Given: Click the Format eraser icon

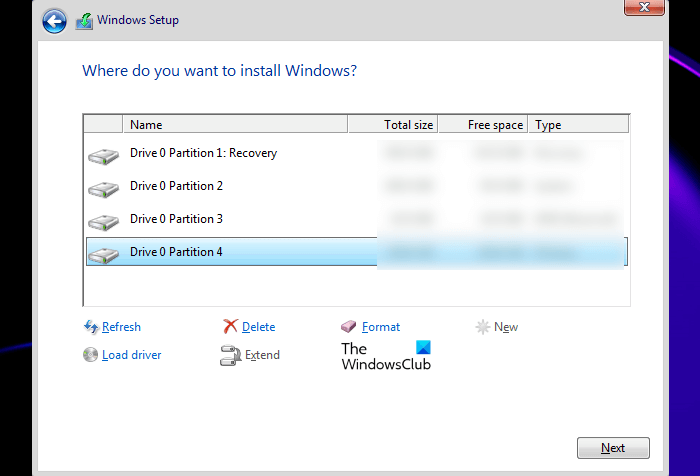Looking at the screenshot, I should point(349,327).
